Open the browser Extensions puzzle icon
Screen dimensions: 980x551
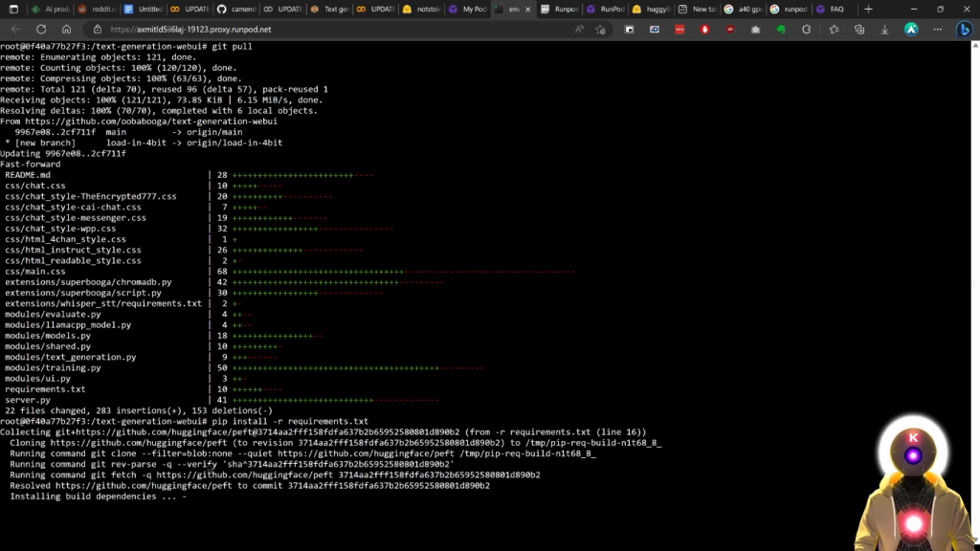tap(806, 30)
